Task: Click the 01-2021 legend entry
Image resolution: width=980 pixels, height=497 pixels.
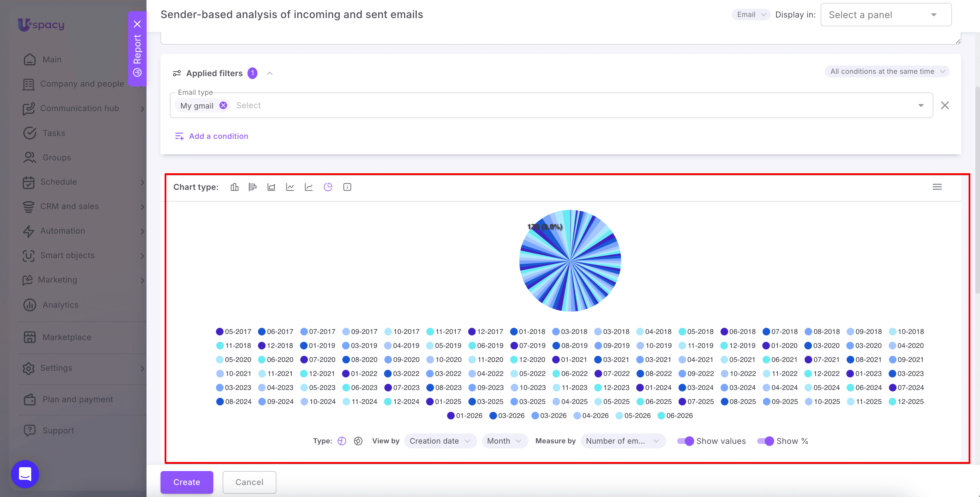Action: click(x=569, y=359)
